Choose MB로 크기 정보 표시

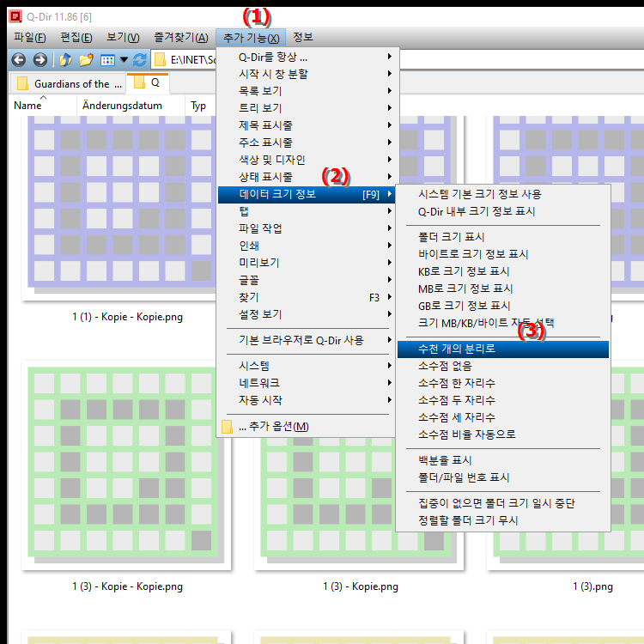pos(503,289)
